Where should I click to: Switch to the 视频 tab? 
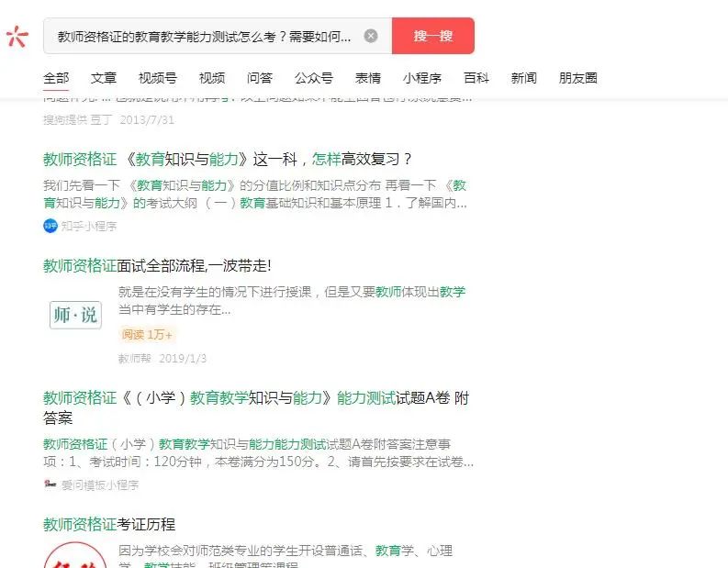coord(212,78)
